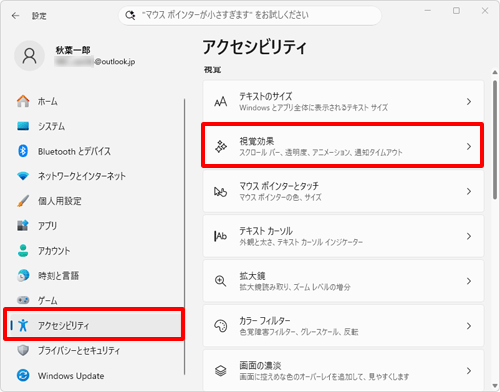
Task: Click the 視覚効果 sparkle icon
Action: click(221, 146)
